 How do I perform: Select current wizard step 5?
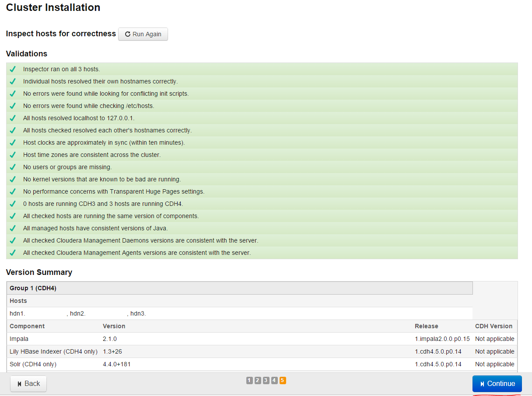(283, 380)
